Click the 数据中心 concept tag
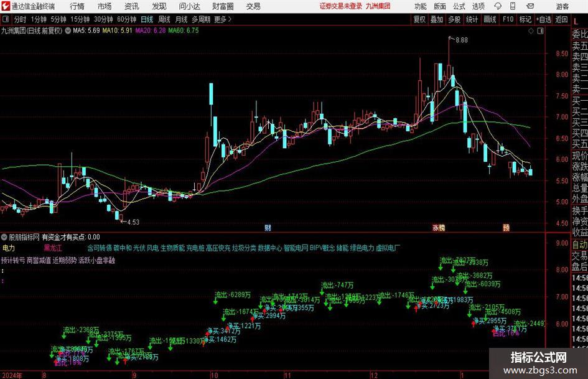The width and height of the screenshot is (588, 379). (270, 248)
